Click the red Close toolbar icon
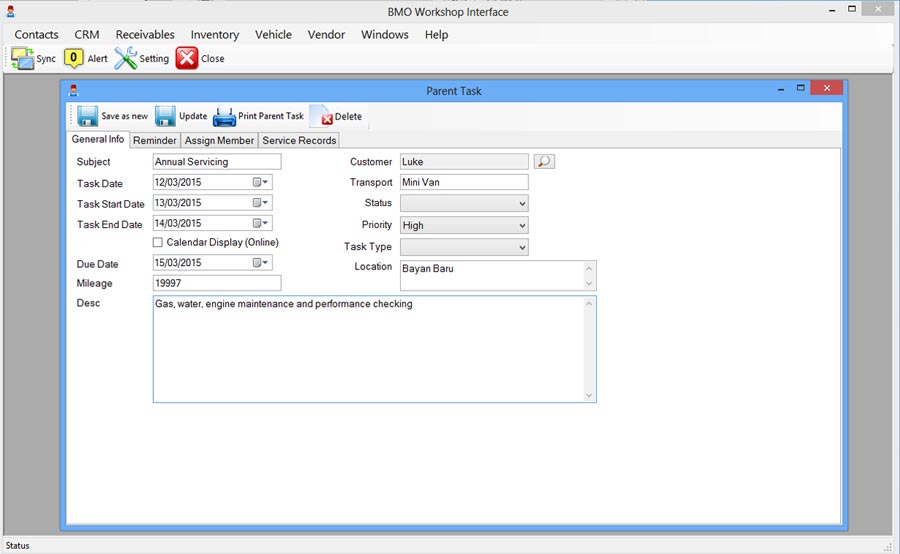 pos(187,59)
